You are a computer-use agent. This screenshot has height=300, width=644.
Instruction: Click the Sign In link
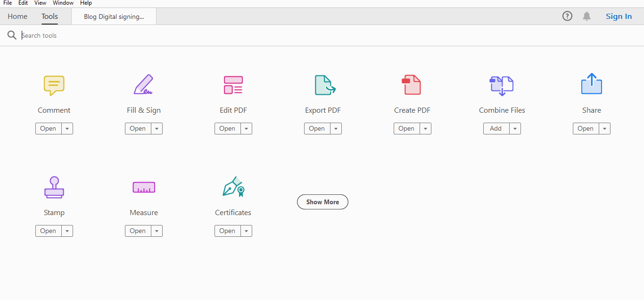click(619, 16)
